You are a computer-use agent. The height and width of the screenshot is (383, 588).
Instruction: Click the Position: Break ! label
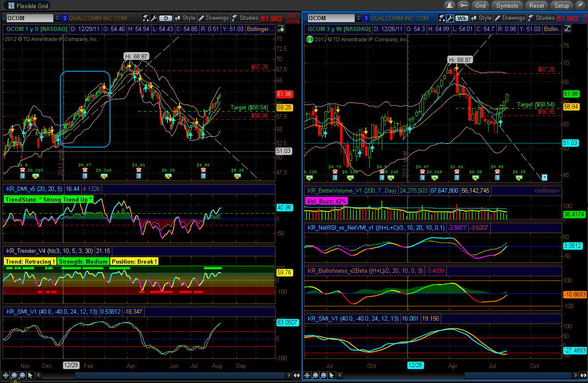pyautogui.click(x=134, y=261)
